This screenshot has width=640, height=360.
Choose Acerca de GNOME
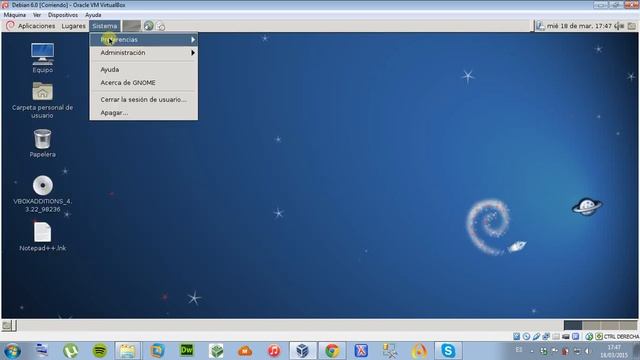point(144,82)
